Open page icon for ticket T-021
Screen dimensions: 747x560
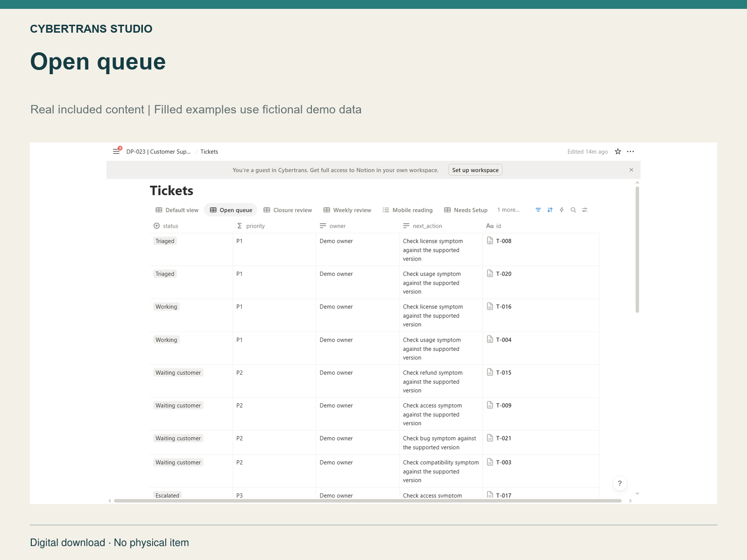[490, 438]
